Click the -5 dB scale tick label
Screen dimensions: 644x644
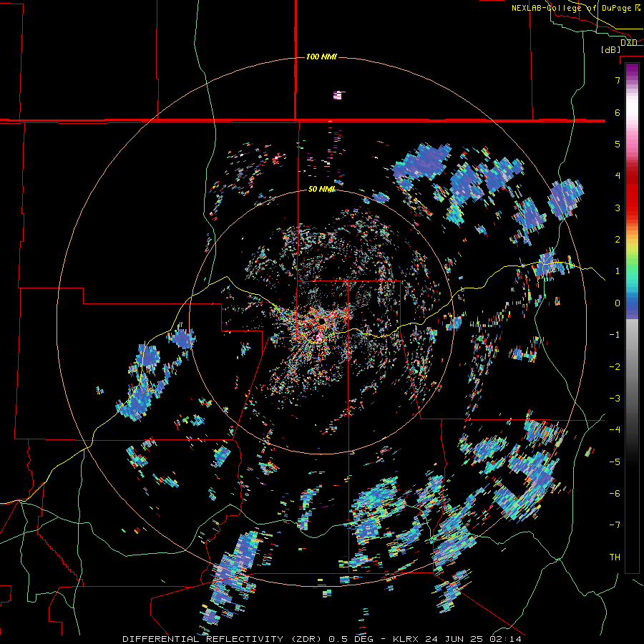[615, 462]
